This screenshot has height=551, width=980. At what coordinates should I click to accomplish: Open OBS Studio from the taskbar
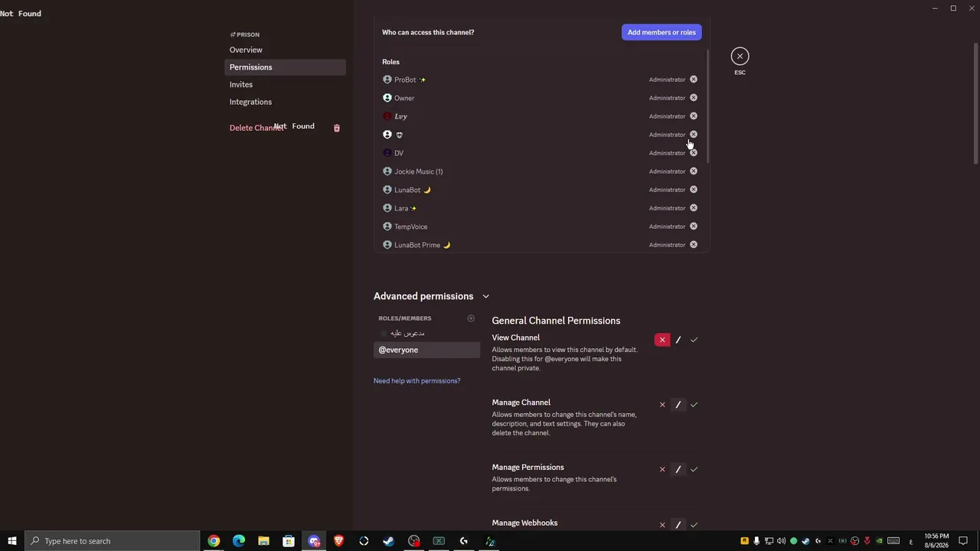point(414,541)
